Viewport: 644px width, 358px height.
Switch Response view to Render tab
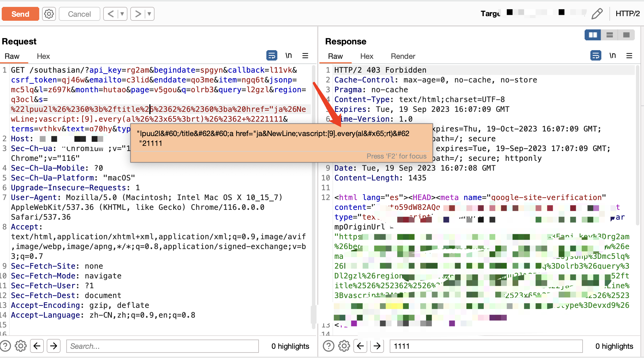click(403, 56)
